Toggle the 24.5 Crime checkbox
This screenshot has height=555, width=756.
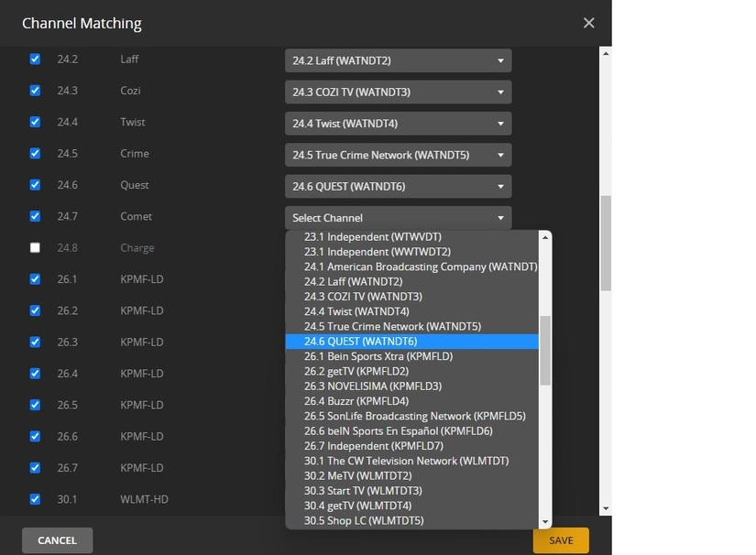point(35,153)
